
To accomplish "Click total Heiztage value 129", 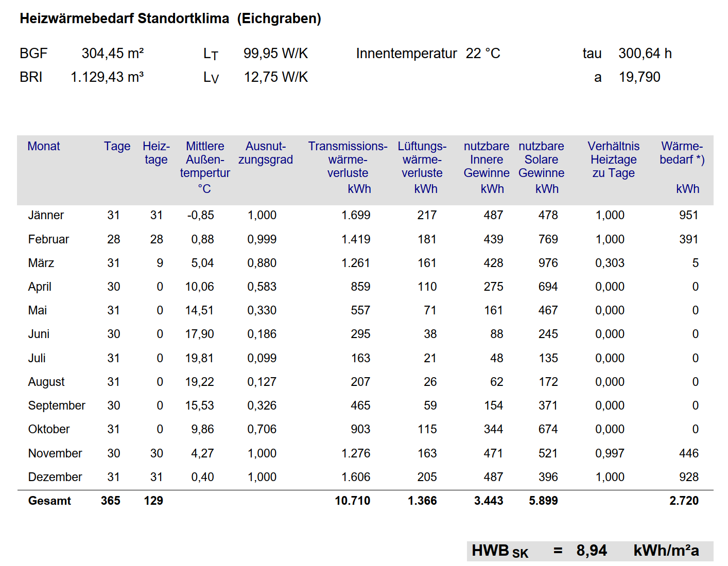I will 153,501.
